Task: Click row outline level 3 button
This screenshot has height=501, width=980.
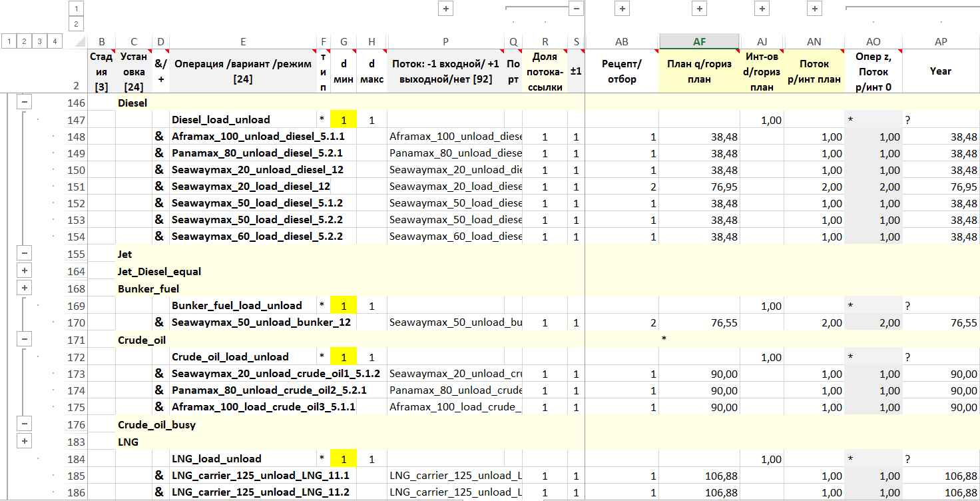Action: (39, 41)
